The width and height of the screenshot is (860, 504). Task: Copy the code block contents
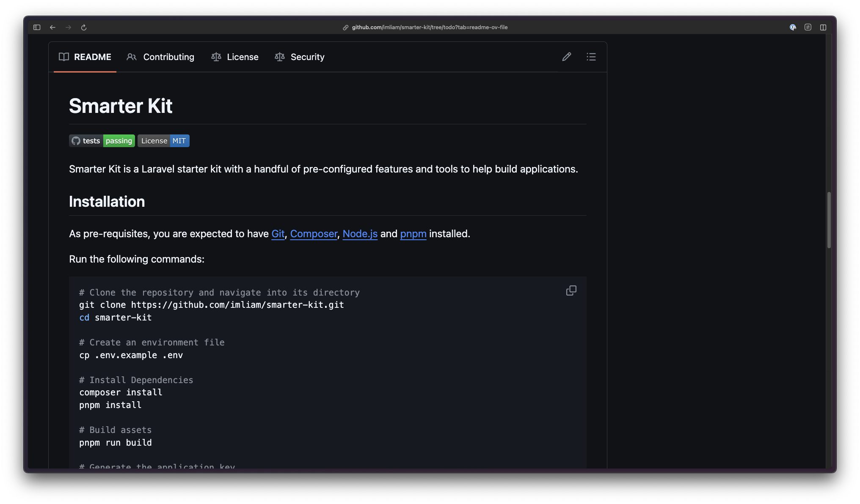click(x=571, y=290)
